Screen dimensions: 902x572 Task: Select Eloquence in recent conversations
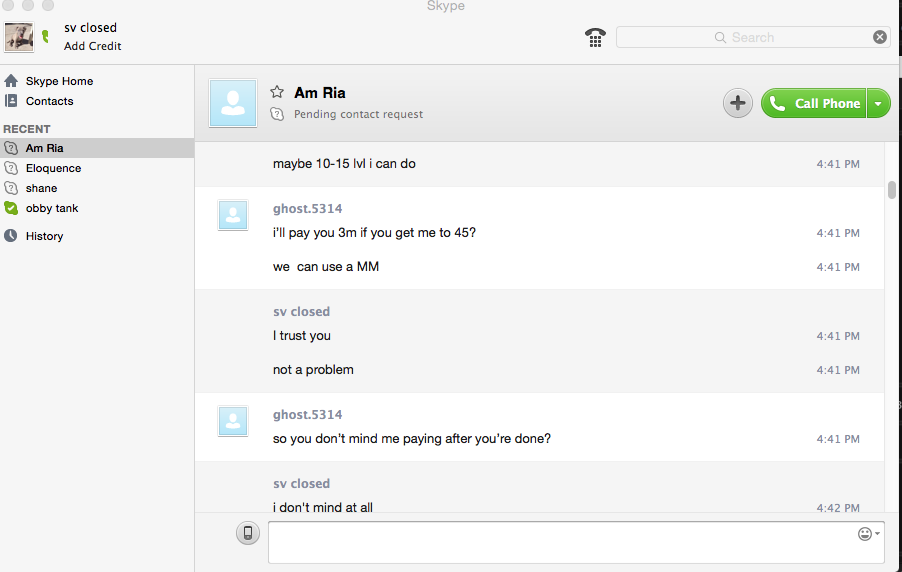[53, 168]
